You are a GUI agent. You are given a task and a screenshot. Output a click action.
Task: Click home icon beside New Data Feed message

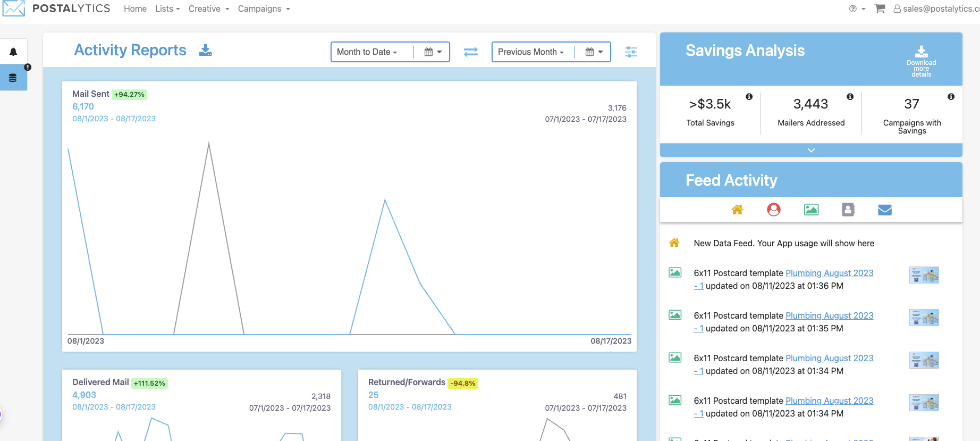point(674,243)
